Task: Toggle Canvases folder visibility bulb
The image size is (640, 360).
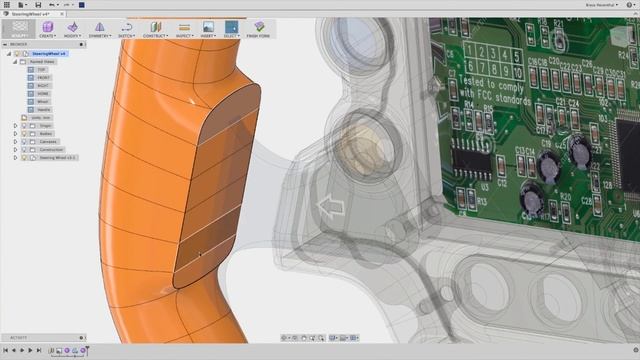Action: [24, 142]
